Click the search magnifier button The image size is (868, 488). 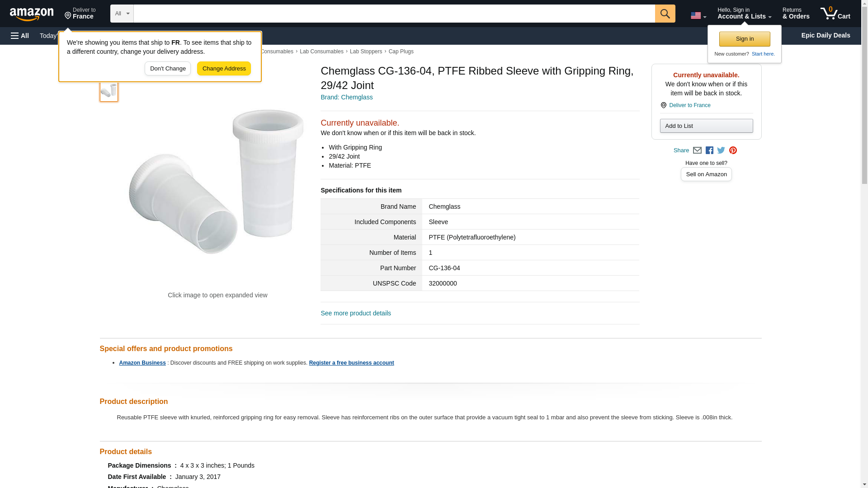[665, 14]
